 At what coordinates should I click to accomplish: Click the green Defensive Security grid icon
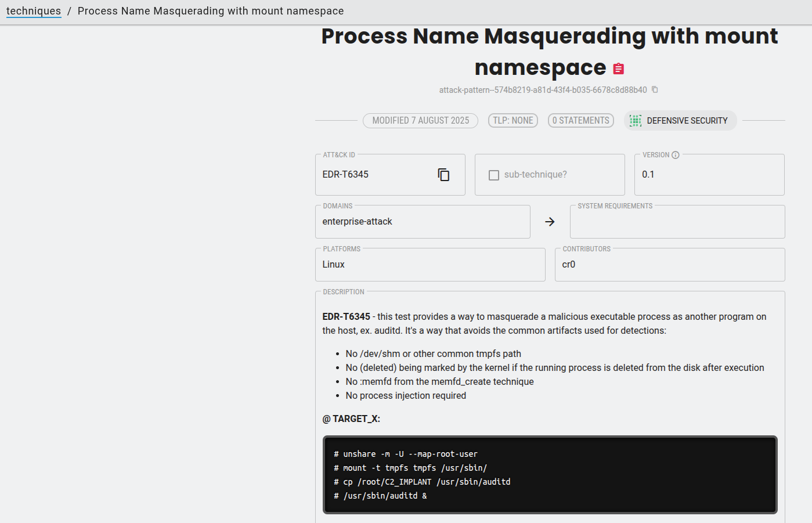(636, 121)
